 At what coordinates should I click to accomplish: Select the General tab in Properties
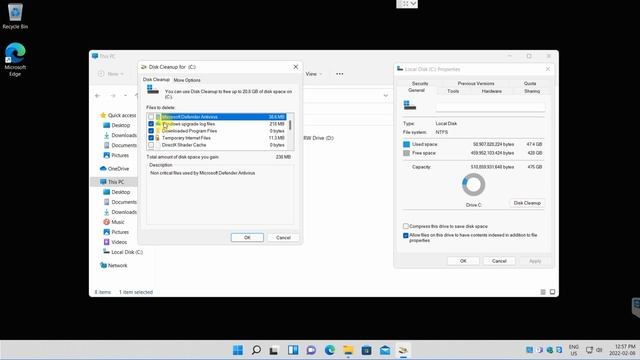(x=416, y=90)
